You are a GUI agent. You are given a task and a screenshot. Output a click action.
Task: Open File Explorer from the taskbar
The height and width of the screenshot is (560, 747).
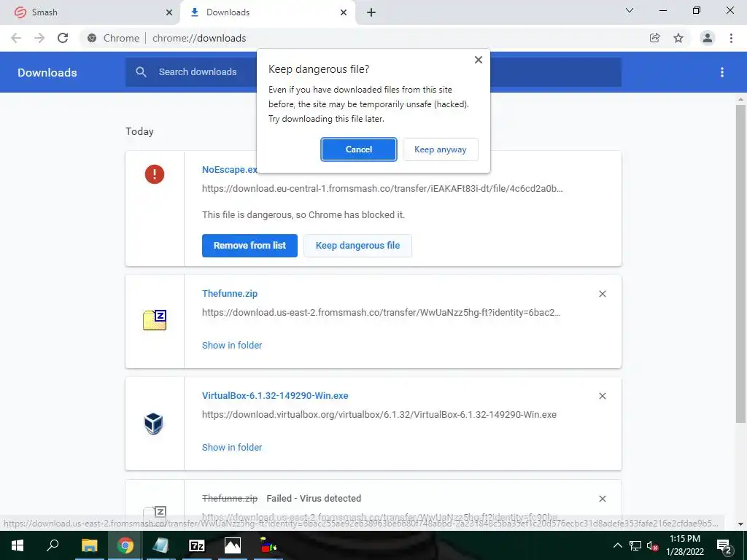tap(89, 545)
